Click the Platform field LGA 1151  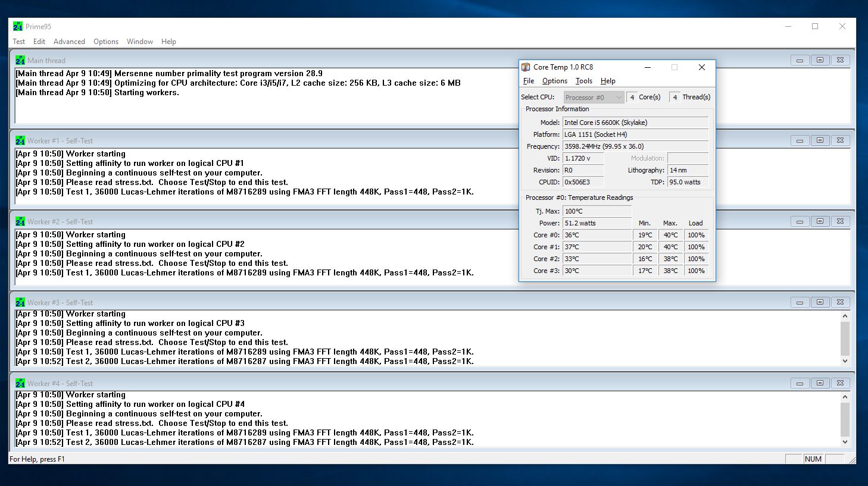point(636,134)
